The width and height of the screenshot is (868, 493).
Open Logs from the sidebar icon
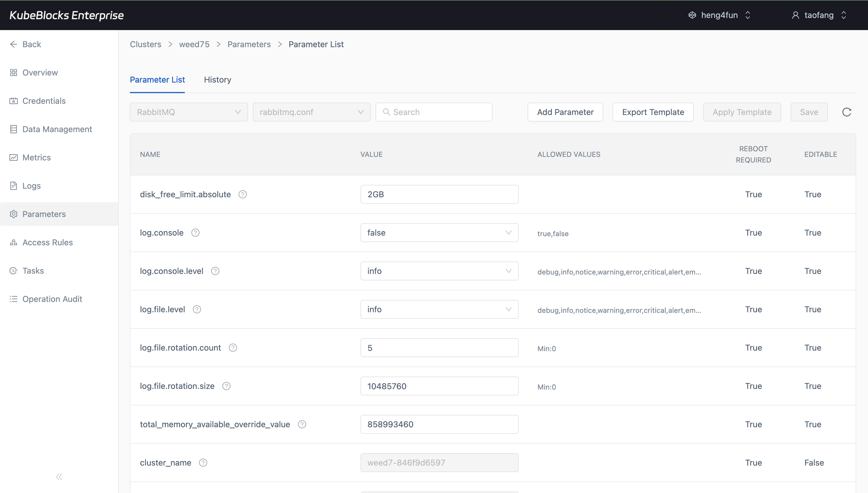point(14,185)
